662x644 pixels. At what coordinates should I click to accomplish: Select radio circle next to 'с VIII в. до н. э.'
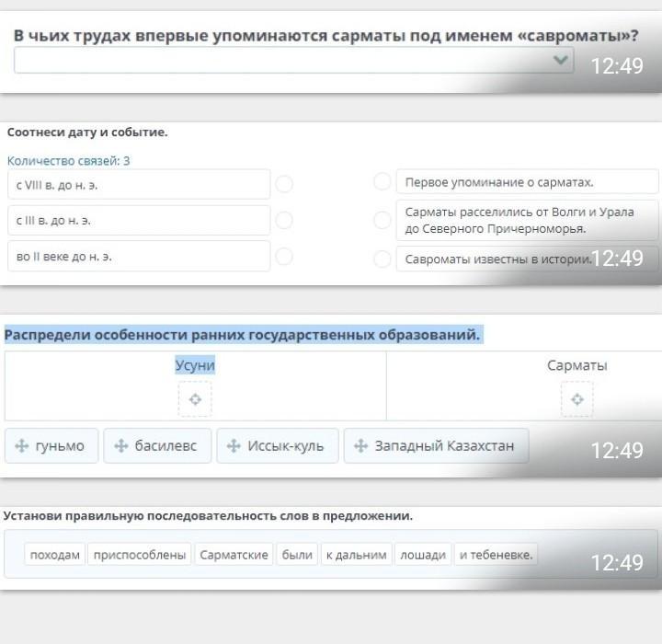tap(284, 184)
